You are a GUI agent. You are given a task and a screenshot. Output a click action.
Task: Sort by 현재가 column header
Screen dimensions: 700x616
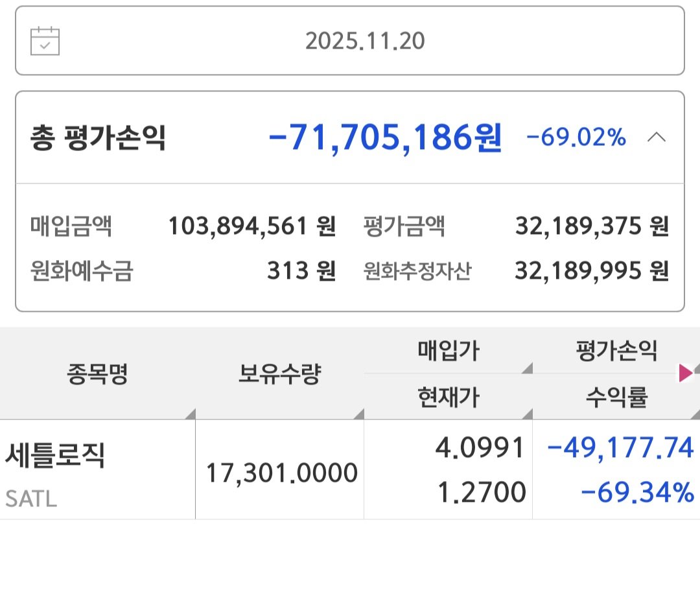[x=449, y=397]
